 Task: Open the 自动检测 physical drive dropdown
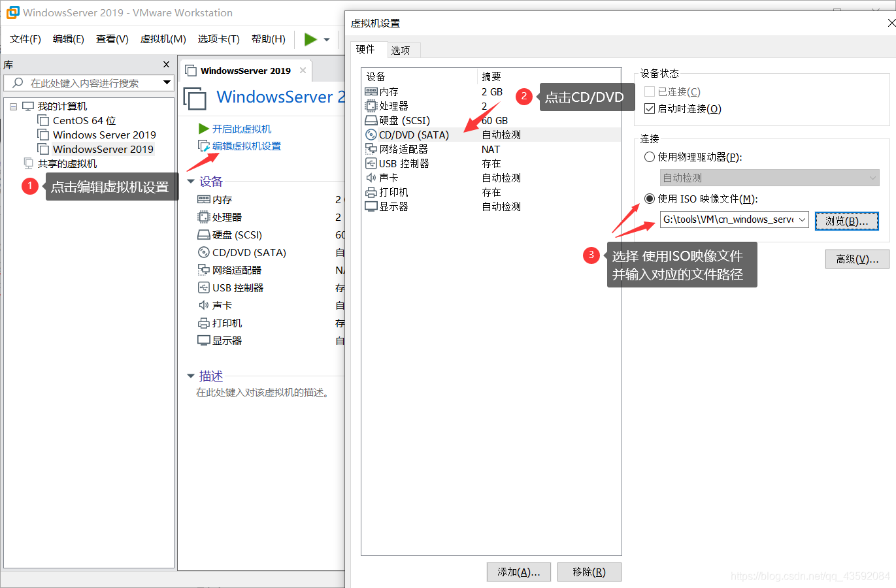[x=770, y=178]
